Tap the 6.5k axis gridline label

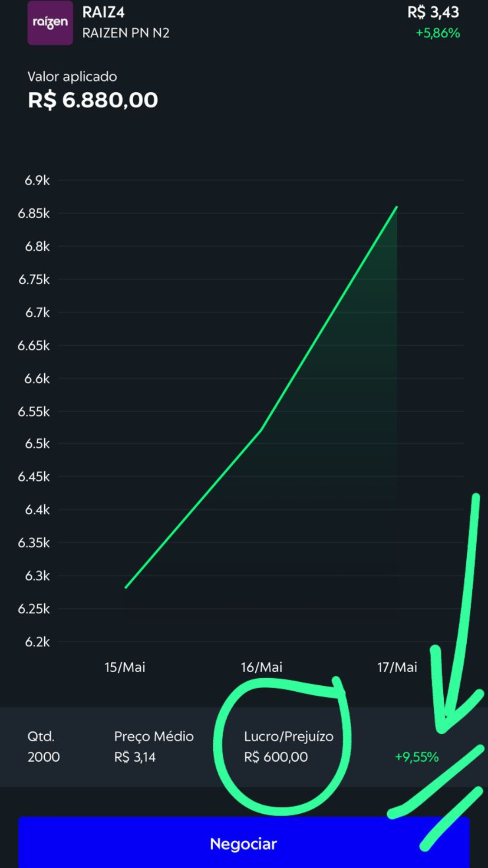tap(38, 443)
